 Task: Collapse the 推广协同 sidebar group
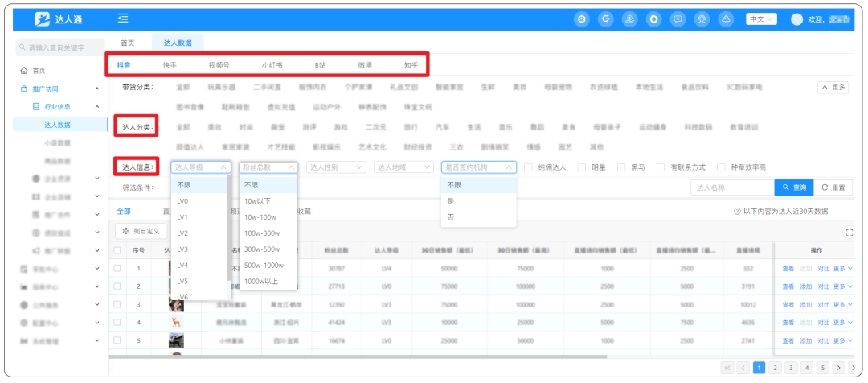[97, 89]
